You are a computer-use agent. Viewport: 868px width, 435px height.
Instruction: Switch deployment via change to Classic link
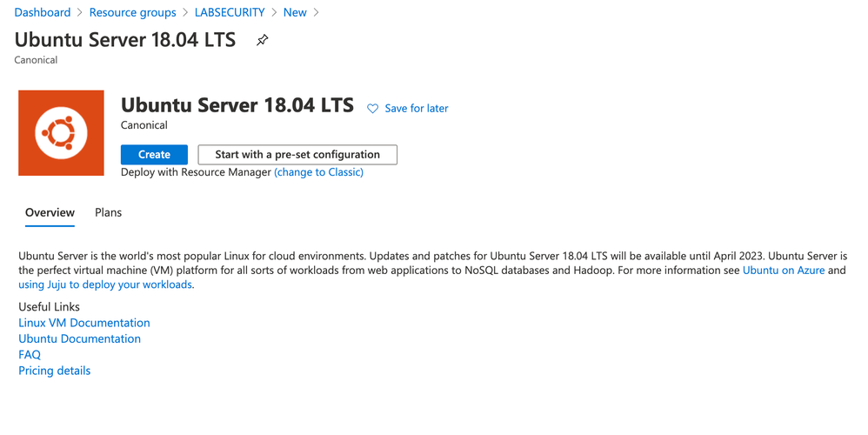coord(318,172)
